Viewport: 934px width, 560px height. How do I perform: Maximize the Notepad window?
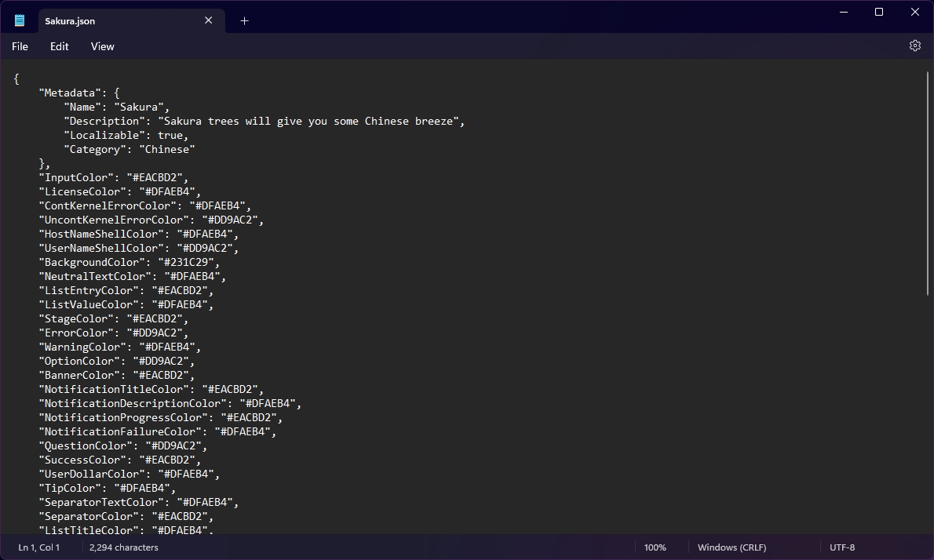click(879, 12)
